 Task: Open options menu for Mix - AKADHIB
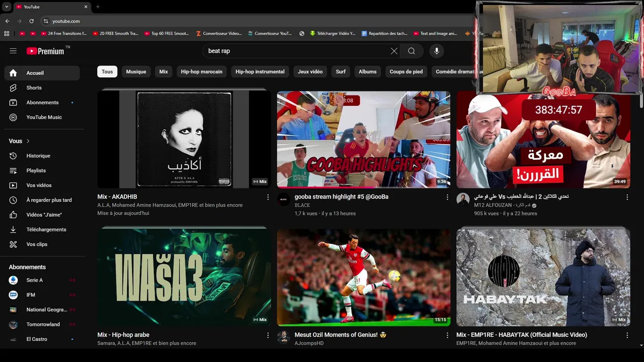(x=268, y=197)
